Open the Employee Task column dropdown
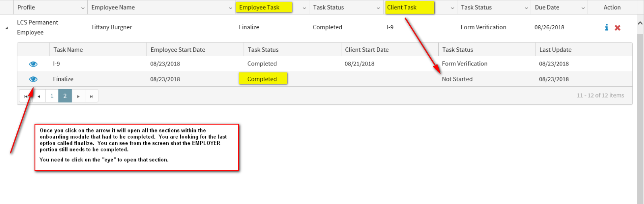 point(304,8)
